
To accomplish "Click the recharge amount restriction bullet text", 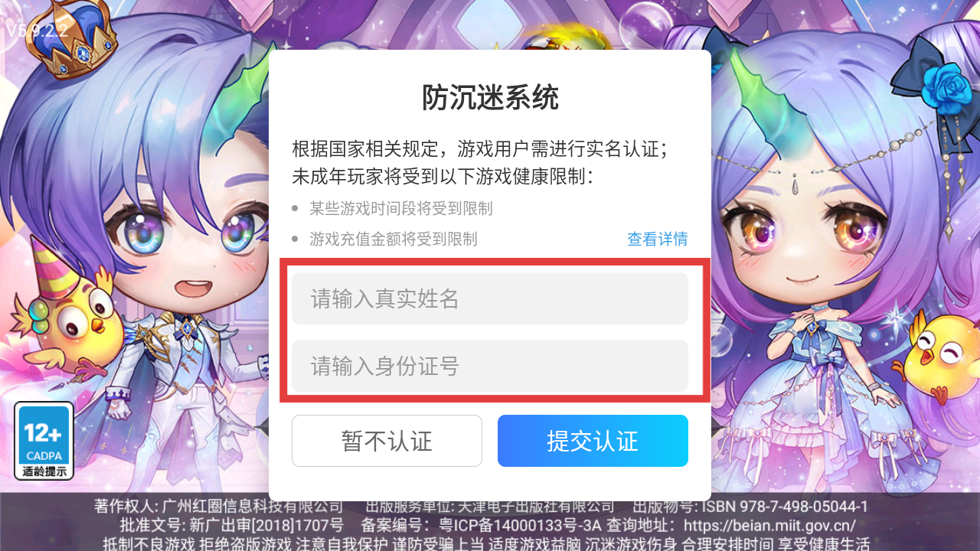I will 394,240.
